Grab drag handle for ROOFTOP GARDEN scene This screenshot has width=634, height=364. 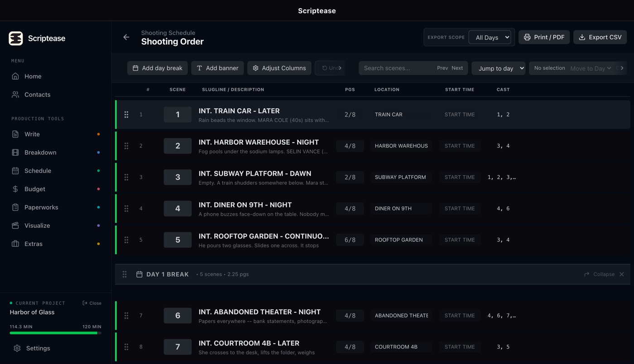point(126,239)
